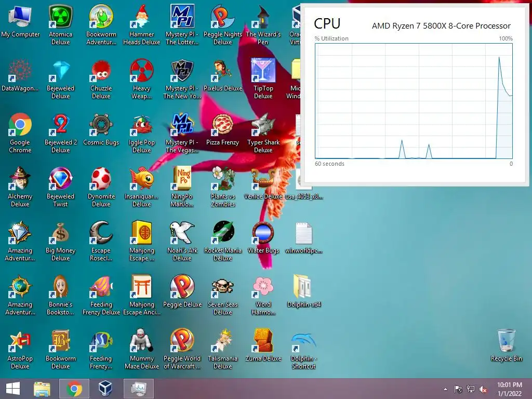This screenshot has height=399, width=532.
Task: Open Noah's Ark Deluxe
Action: [182, 241]
